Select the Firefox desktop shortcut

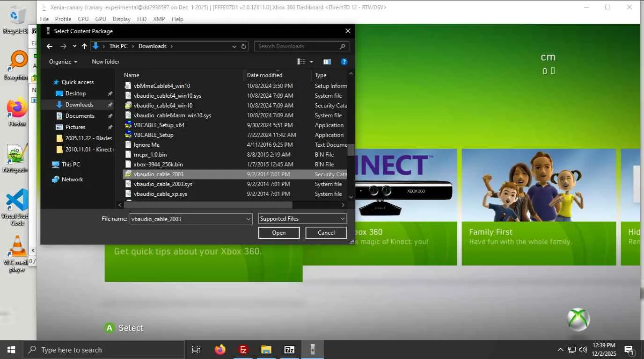click(x=17, y=112)
